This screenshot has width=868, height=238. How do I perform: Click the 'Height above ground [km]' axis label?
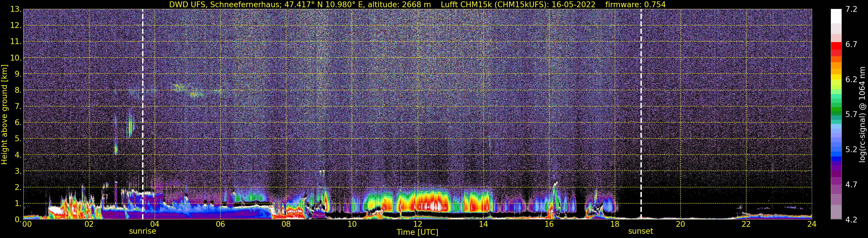(4, 114)
